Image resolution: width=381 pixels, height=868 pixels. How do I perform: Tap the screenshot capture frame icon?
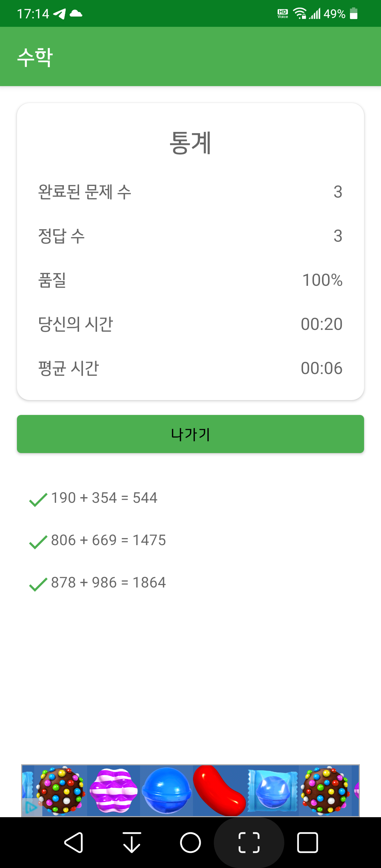point(249,843)
